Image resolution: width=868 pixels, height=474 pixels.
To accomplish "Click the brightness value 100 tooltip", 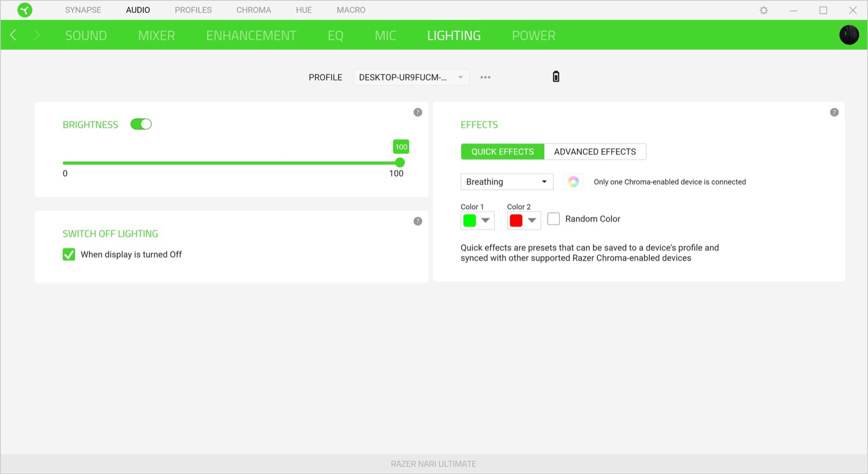I will (x=401, y=147).
